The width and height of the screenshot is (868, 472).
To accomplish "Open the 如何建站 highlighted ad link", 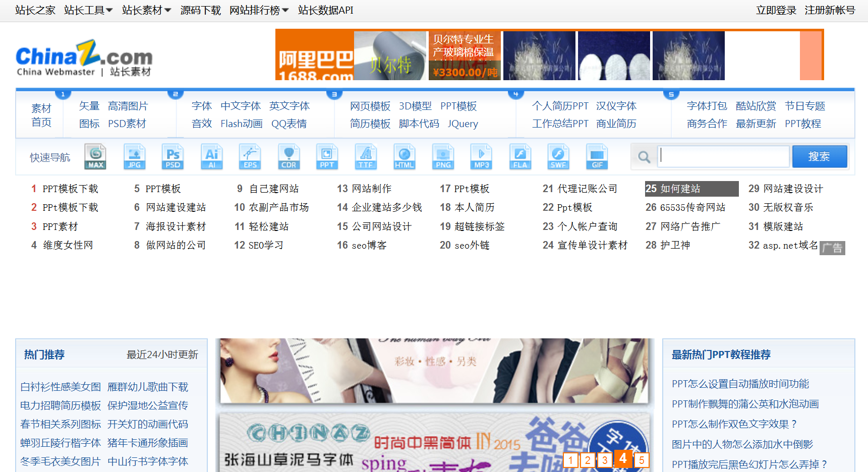I will pos(691,189).
